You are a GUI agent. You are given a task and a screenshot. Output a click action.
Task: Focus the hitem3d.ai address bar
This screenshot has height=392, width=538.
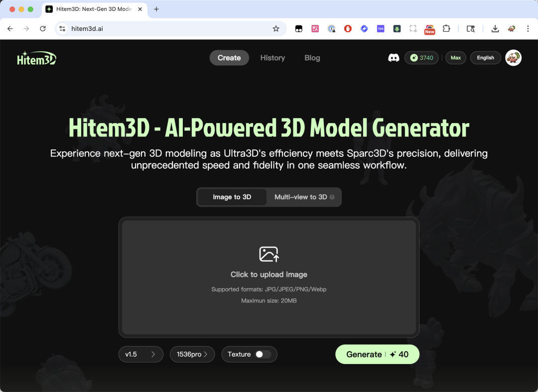[x=171, y=29]
